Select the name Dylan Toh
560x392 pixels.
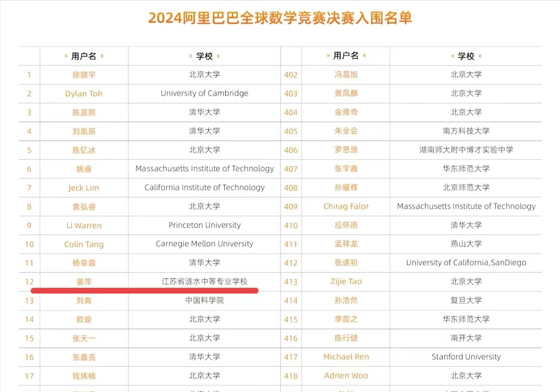coord(84,94)
